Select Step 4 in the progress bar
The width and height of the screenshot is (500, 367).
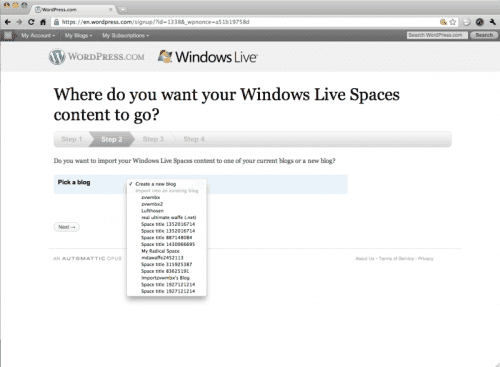point(194,139)
